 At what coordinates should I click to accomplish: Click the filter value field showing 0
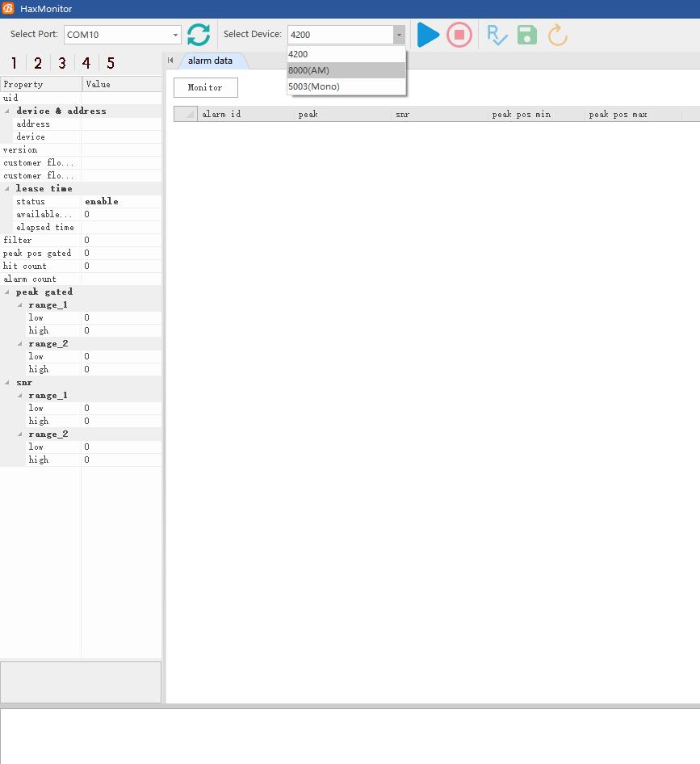(x=121, y=240)
